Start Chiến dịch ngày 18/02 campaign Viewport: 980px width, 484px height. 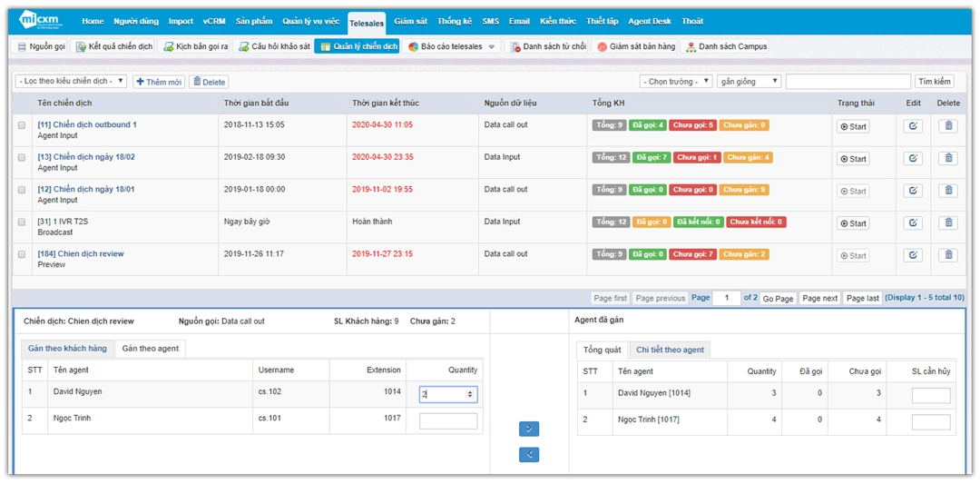click(853, 159)
